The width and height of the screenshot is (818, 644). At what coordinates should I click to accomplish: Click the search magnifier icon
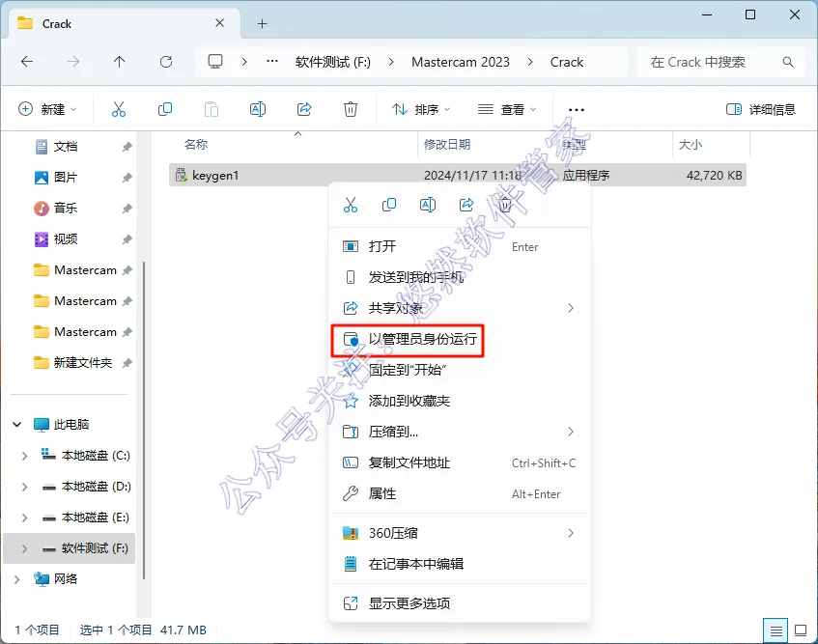788,62
